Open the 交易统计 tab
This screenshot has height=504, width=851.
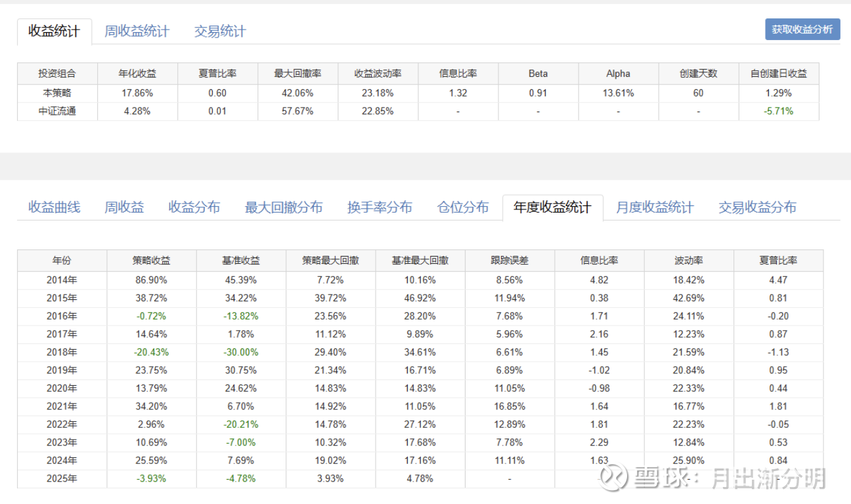coord(220,31)
